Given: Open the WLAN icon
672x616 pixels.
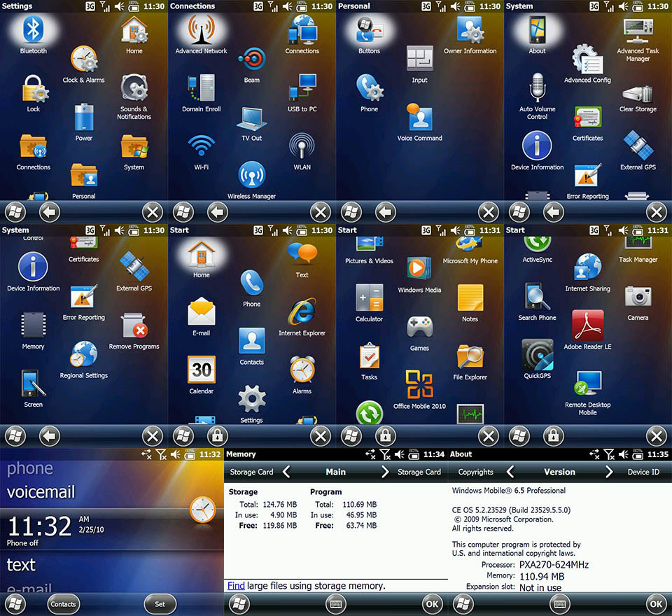Looking at the screenshot, I should (302, 146).
